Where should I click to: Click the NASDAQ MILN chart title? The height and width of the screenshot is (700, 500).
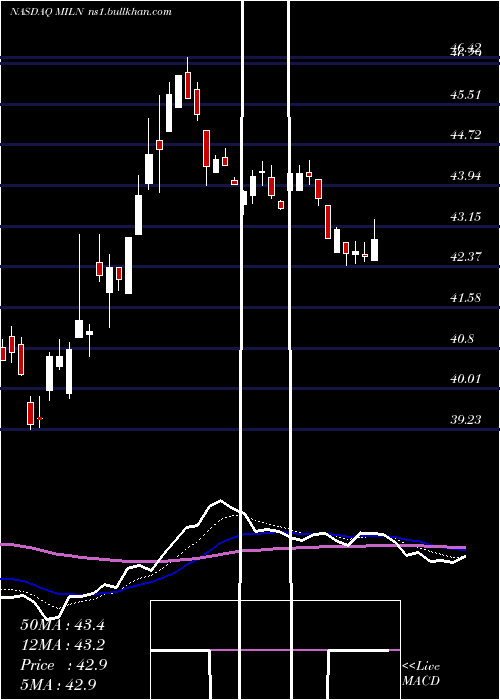pyautogui.click(x=91, y=12)
